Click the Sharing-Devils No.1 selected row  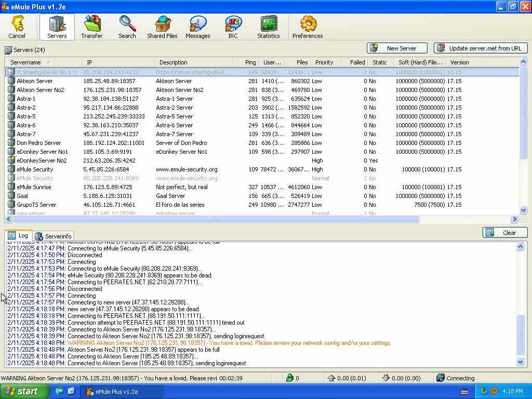[x=262, y=72]
